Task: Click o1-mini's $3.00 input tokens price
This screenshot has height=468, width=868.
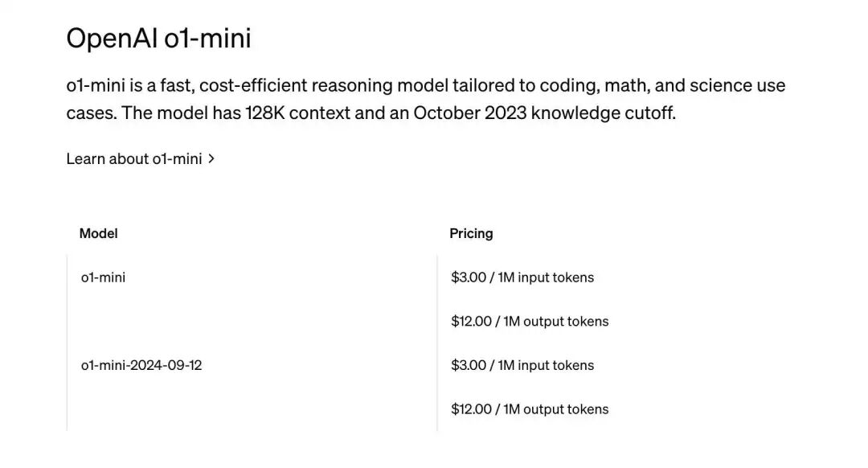Action: pos(469,277)
